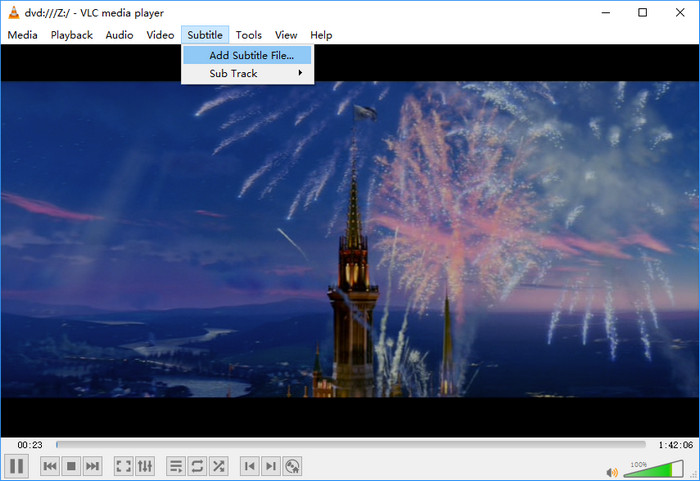Expand the Sub Track submenu

click(x=247, y=73)
